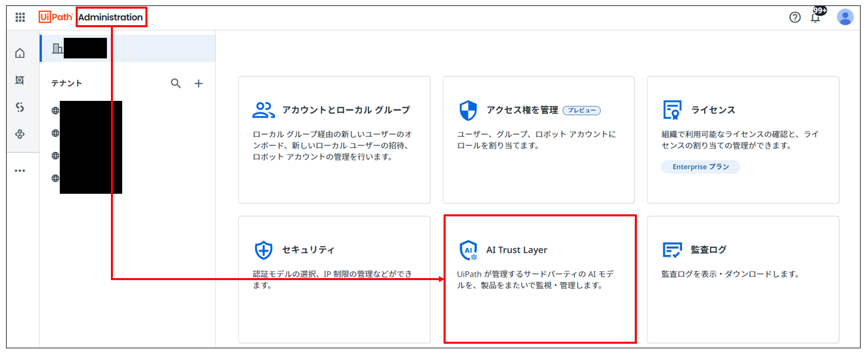Screen dimensions: 868x357
Task: Open the app launcher grid icon
Action: (x=20, y=17)
